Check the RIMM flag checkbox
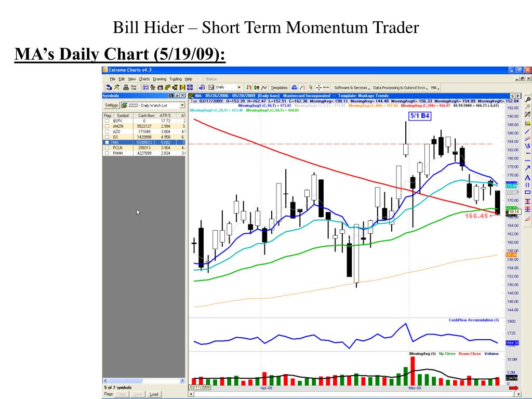The image size is (532, 399). 107,153
